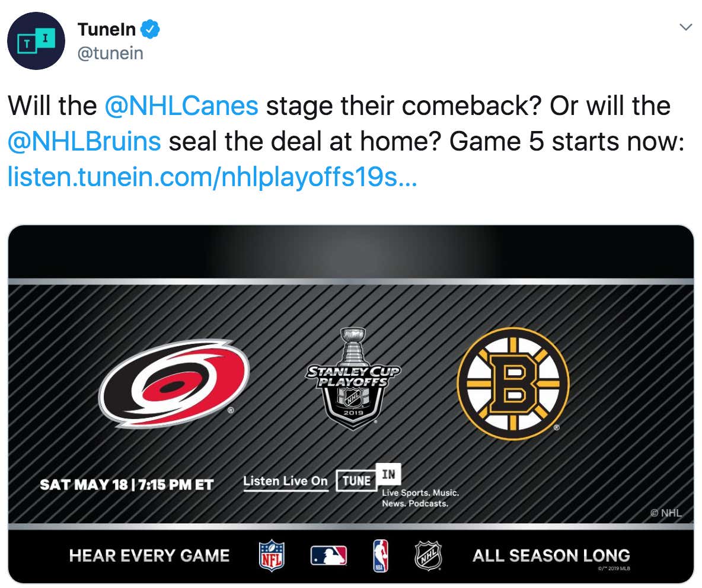
Task: Click the ALL SEASON LONG text
Action: point(551,555)
